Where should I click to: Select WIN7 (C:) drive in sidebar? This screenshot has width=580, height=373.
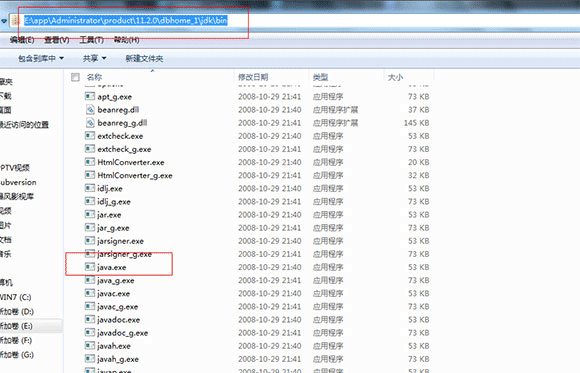pyautogui.click(x=16, y=297)
